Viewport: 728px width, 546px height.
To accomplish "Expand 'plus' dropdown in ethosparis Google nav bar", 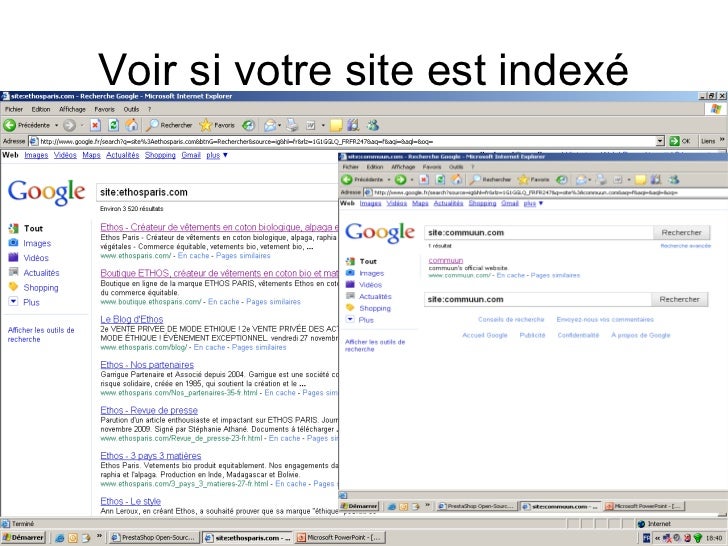I will (x=217, y=155).
